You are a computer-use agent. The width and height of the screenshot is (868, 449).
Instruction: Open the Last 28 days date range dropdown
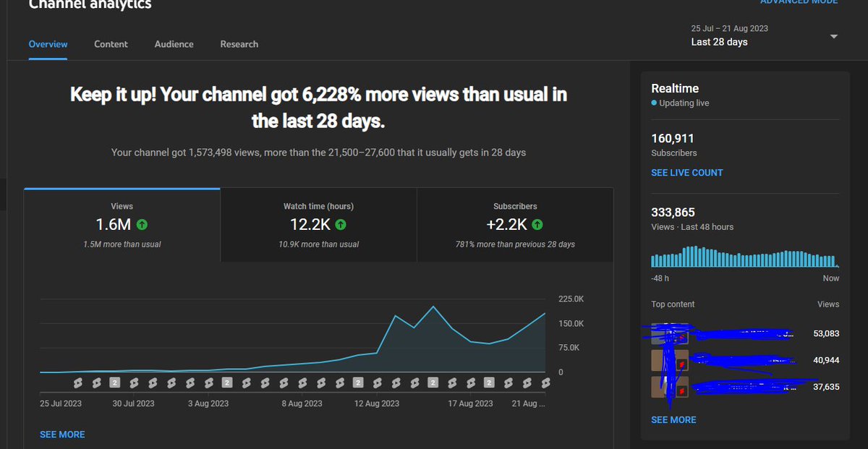765,35
